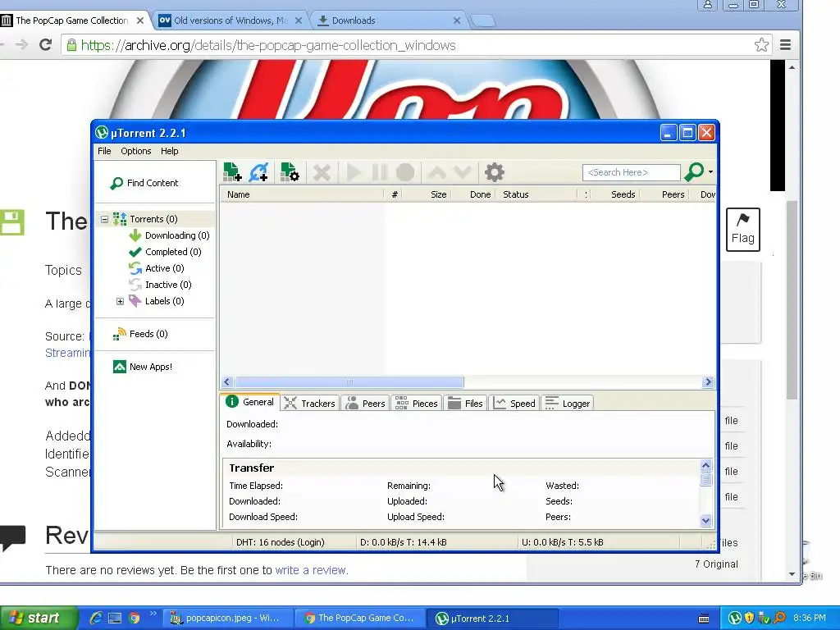Sort by the Seeds column header
Viewport: 840px width, 630px height.
tap(615, 194)
